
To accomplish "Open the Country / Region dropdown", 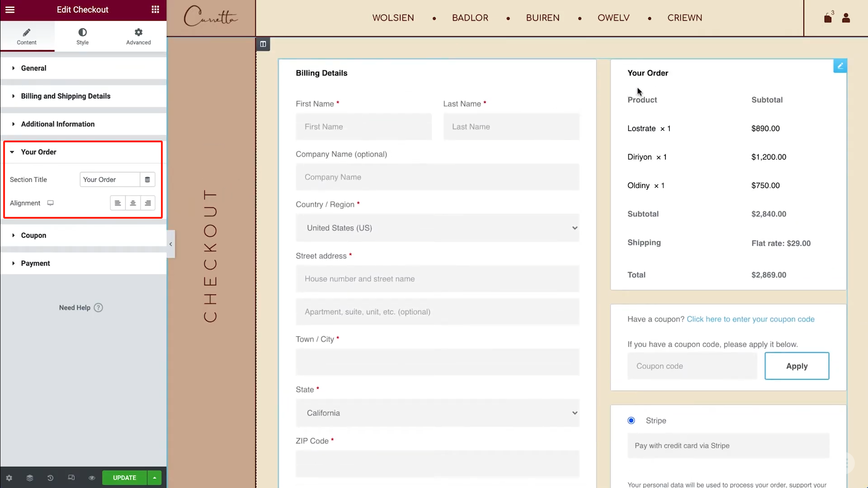I will click(437, 228).
